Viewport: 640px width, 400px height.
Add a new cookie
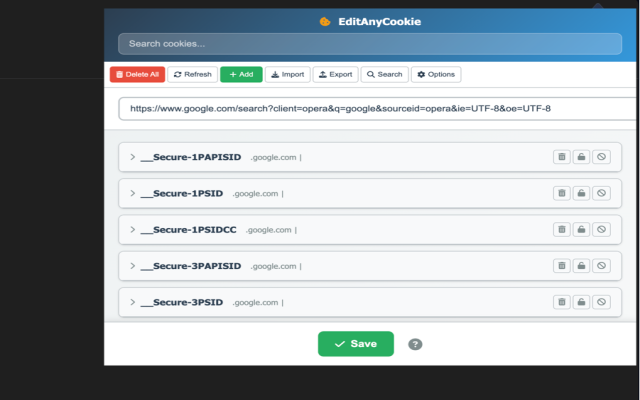click(x=241, y=74)
